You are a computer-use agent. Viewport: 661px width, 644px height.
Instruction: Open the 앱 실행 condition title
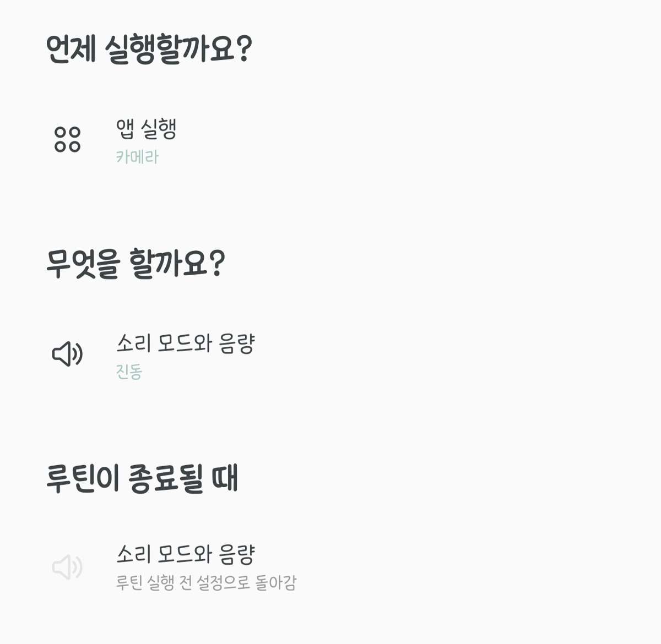(146, 129)
